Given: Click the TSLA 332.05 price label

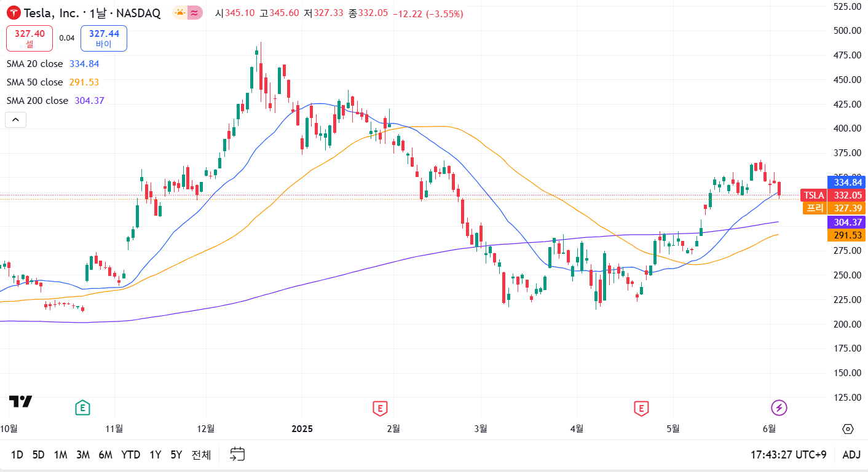Looking at the screenshot, I should click(x=833, y=195).
